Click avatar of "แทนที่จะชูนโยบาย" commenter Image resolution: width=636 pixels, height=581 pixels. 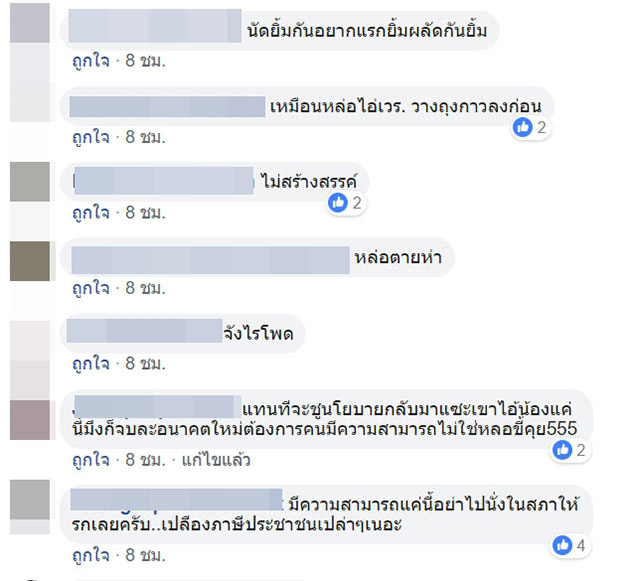[x=29, y=418]
